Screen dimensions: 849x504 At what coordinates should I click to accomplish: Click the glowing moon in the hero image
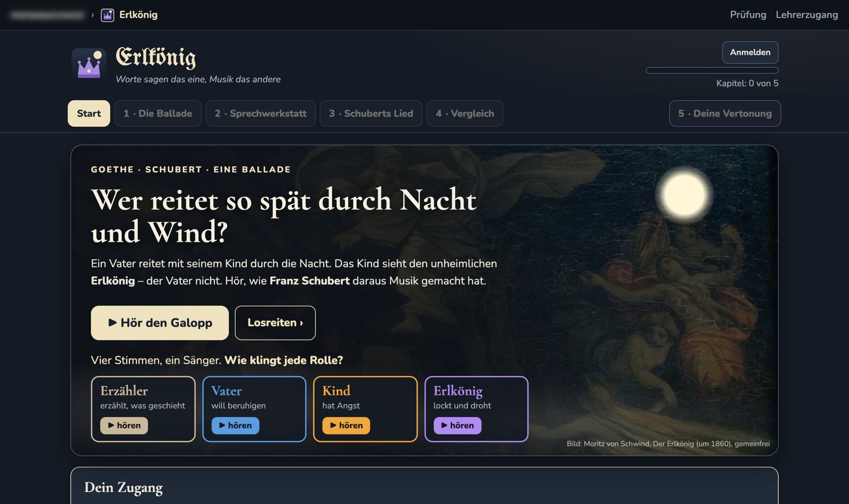685,195
